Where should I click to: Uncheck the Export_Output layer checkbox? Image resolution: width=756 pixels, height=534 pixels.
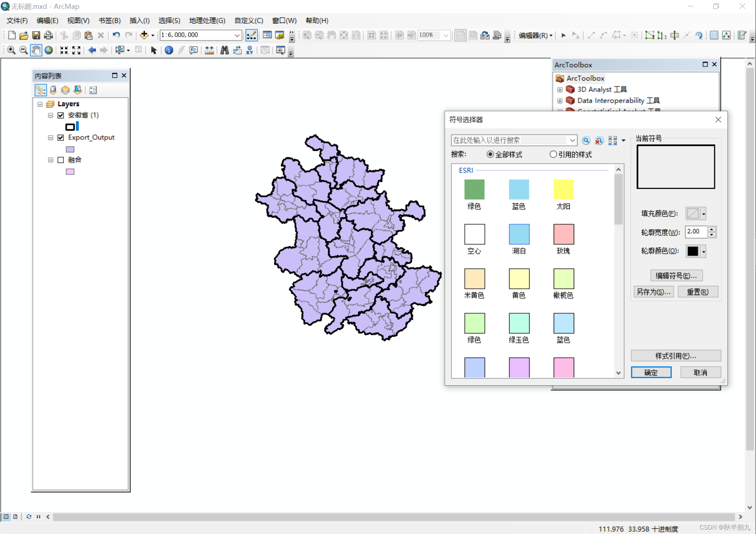pyautogui.click(x=61, y=138)
